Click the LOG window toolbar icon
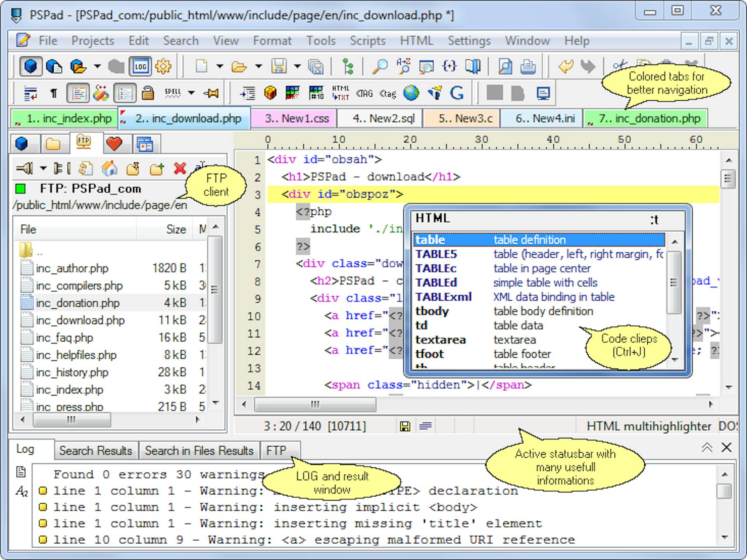Screen dimensions: 747x560 click(x=140, y=66)
